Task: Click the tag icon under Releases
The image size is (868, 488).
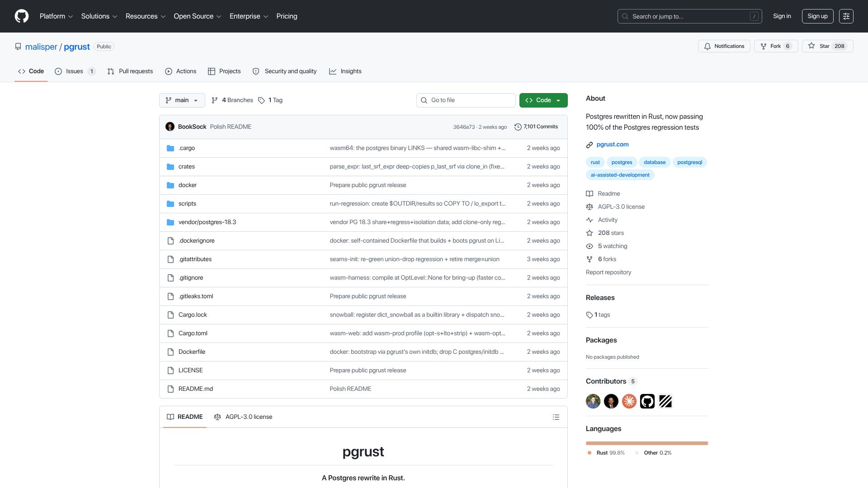Action: pyautogui.click(x=590, y=315)
